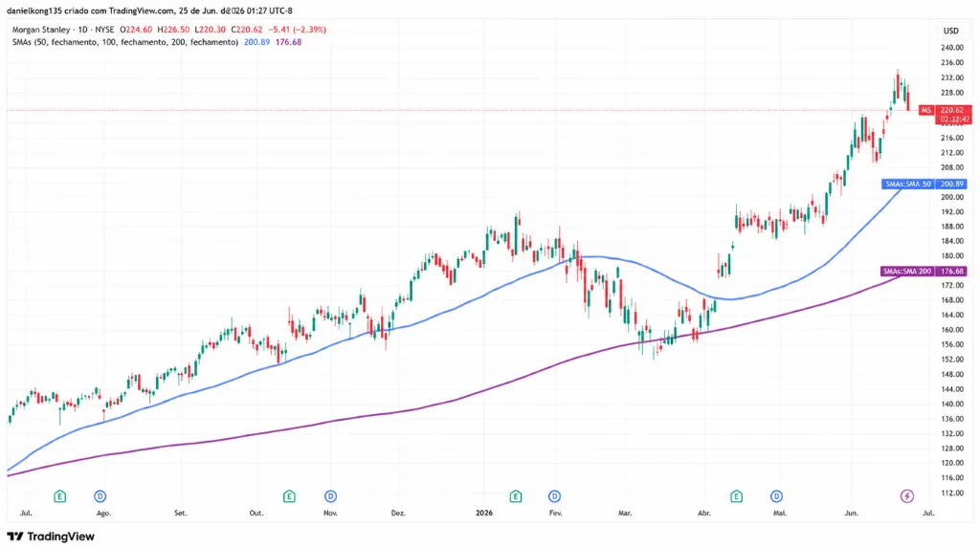Click the Morgan Stanley 1D NYSE title

[63, 30]
